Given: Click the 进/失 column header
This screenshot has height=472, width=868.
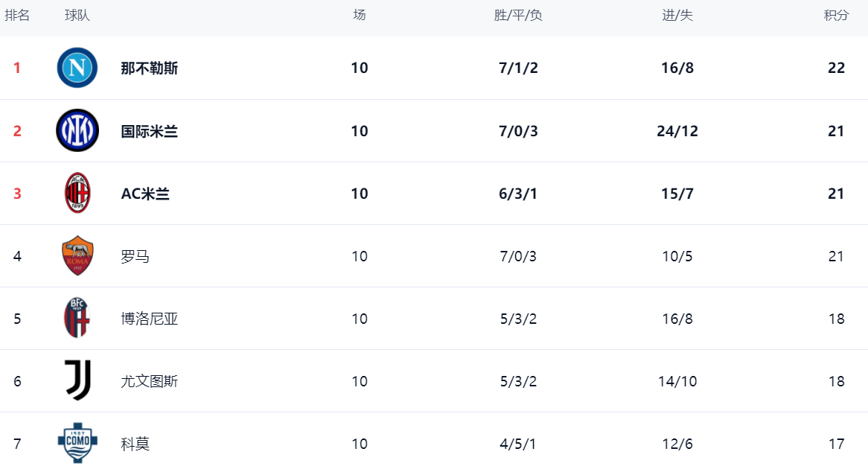Looking at the screenshot, I should click(x=677, y=16).
